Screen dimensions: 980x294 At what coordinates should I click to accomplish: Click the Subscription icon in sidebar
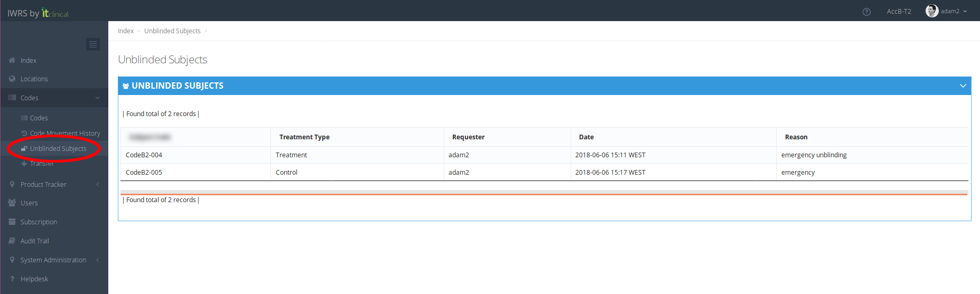[12, 222]
